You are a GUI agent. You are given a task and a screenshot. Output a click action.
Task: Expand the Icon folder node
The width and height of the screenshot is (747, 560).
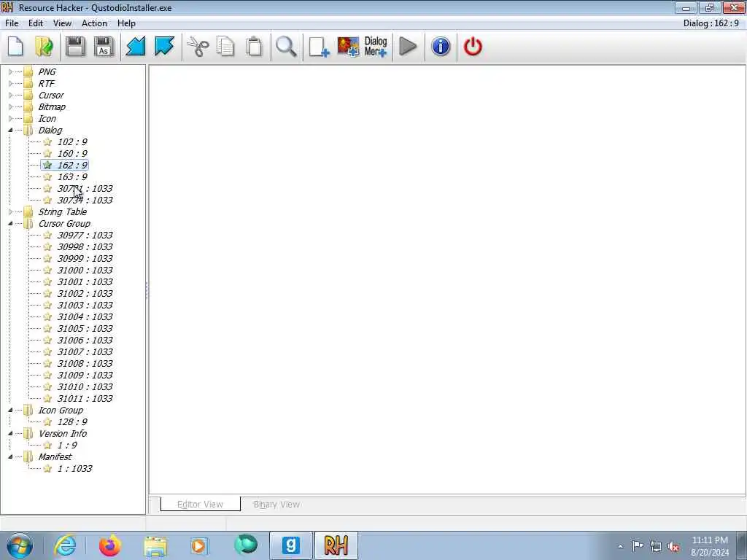(10, 119)
